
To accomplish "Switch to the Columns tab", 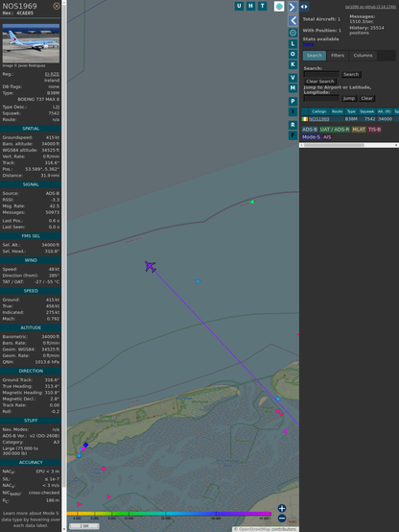I will tap(363, 56).
